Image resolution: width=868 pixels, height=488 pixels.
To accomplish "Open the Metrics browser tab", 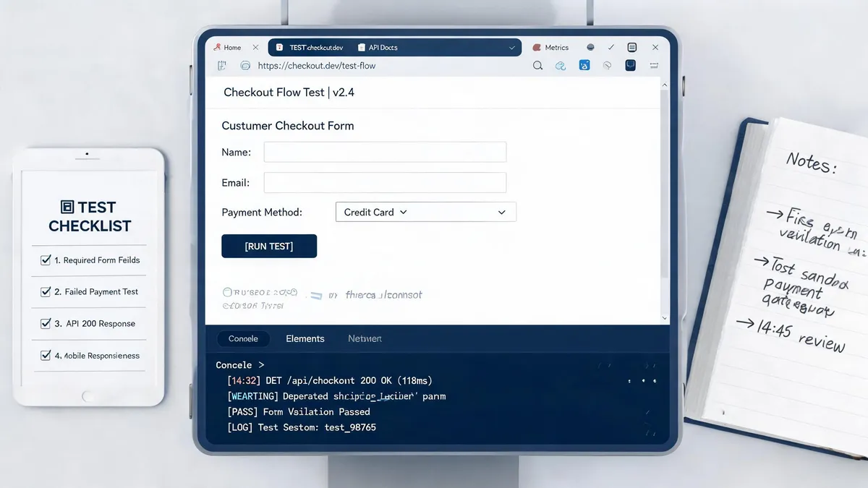I will 550,48.
